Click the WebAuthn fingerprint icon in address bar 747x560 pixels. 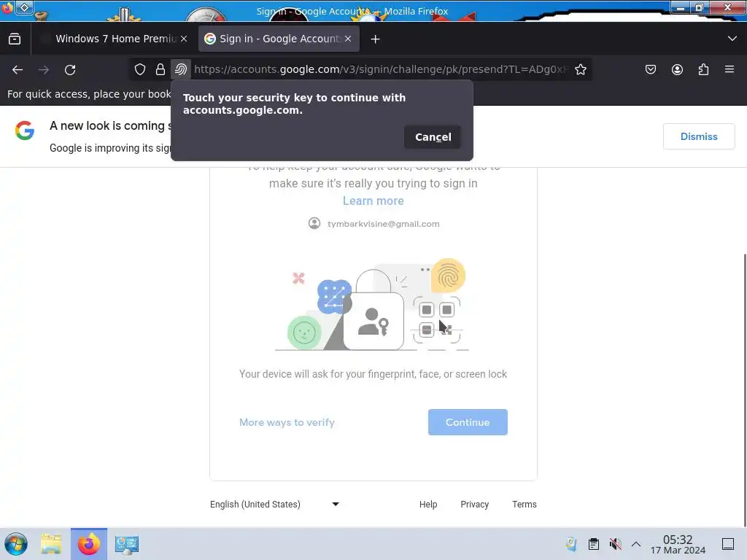[x=181, y=69]
